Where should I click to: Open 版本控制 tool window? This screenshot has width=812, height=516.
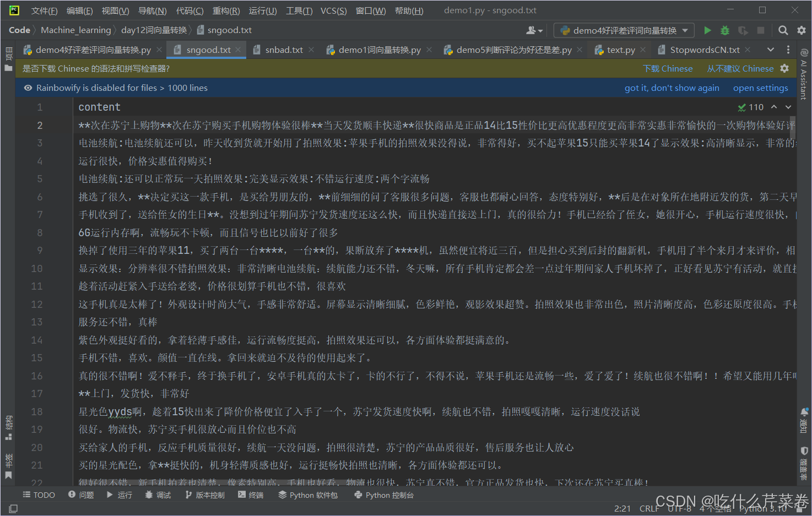pos(205,495)
